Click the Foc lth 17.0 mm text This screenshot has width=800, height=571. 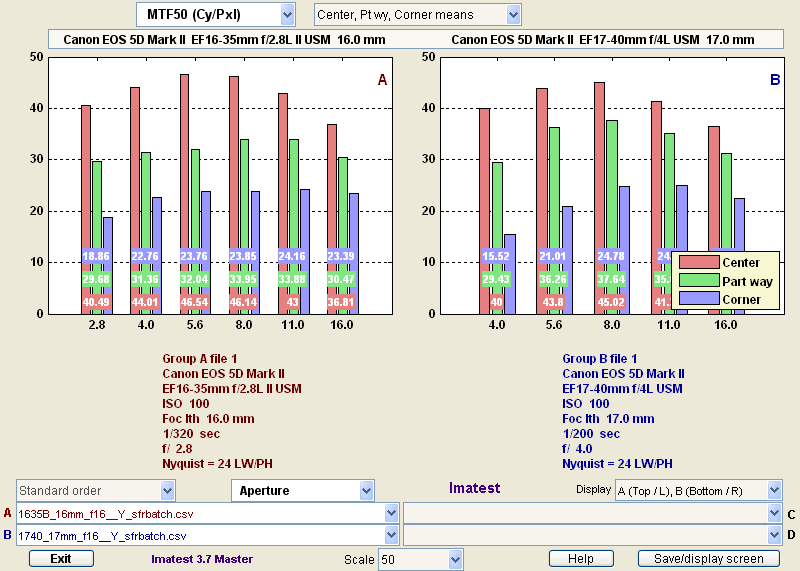[x=608, y=419]
